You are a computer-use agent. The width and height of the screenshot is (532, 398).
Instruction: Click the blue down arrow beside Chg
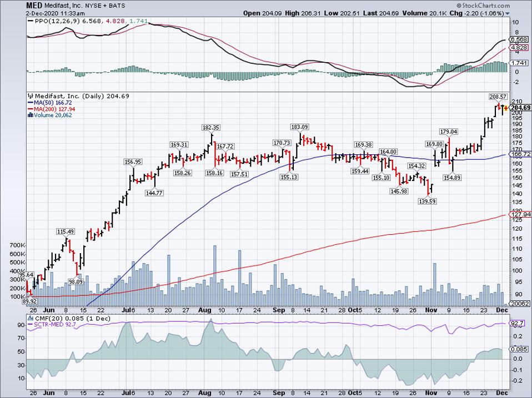(x=508, y=13)
